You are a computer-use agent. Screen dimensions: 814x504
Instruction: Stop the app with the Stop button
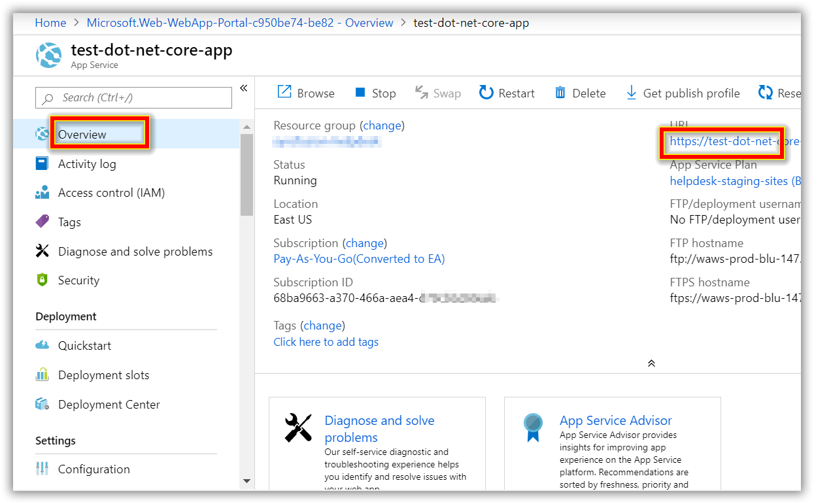375,93
